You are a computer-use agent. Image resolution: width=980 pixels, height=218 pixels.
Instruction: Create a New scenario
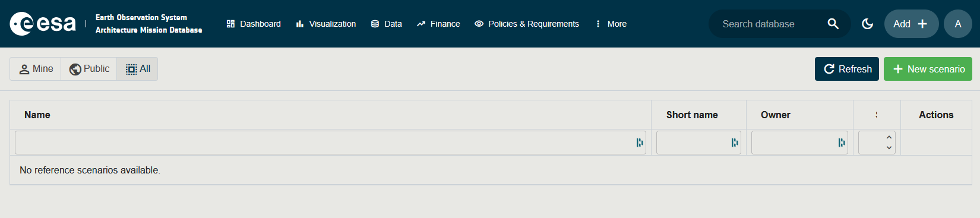tap(928, 69)
